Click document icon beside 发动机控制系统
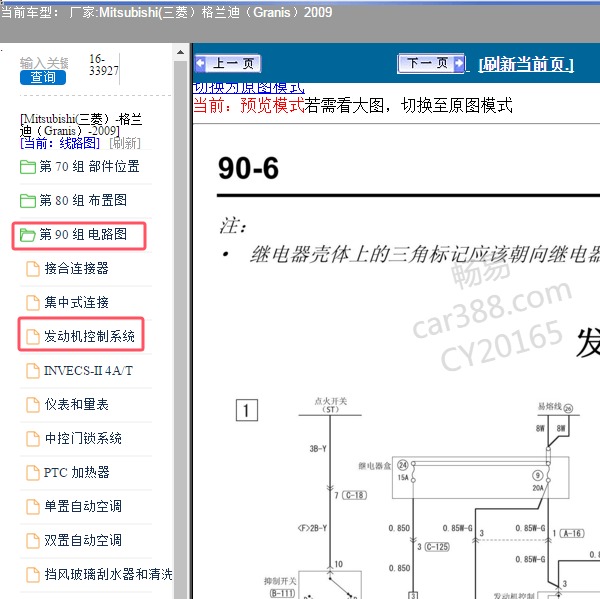 (33, 336)
